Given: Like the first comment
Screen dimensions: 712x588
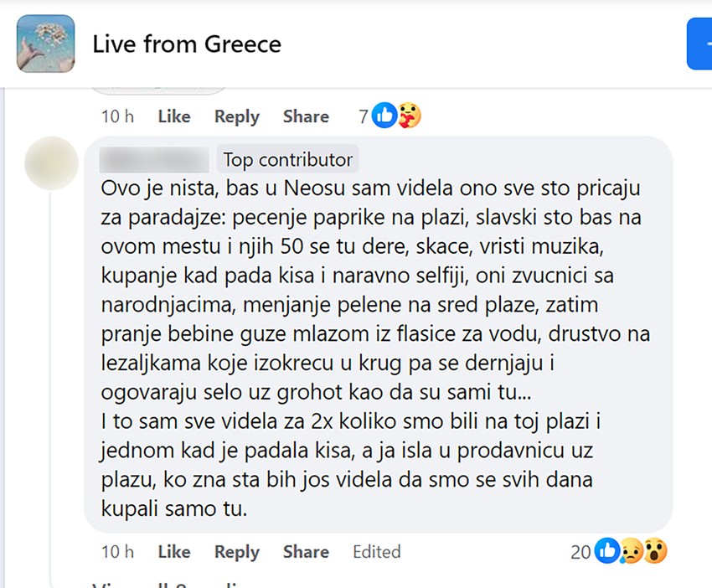Looking at the screenshot, I should (173, 116).
